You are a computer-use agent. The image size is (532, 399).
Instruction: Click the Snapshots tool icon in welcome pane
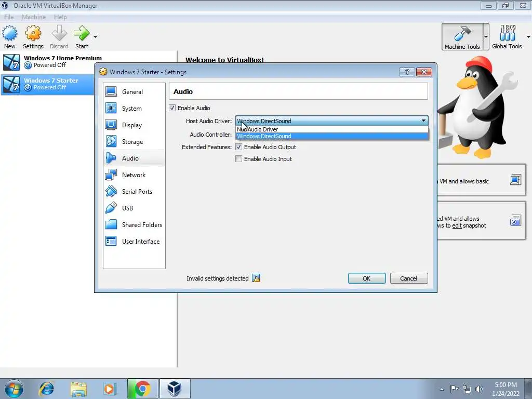click(515, 220)
